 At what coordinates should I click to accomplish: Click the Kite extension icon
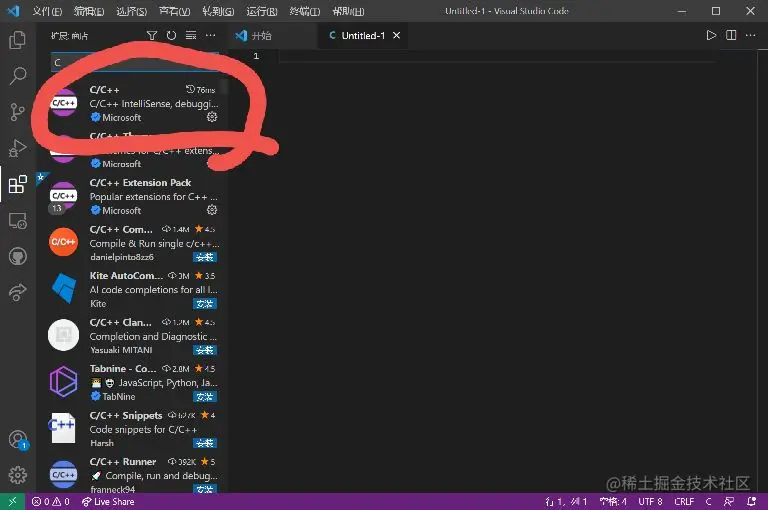pyautogui.click(x=64, y=289)
